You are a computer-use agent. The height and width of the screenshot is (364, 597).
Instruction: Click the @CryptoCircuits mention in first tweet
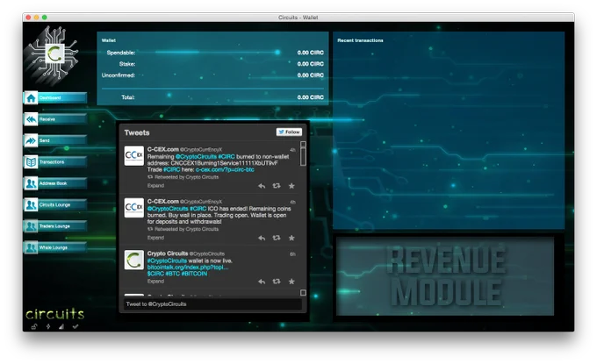196,157
